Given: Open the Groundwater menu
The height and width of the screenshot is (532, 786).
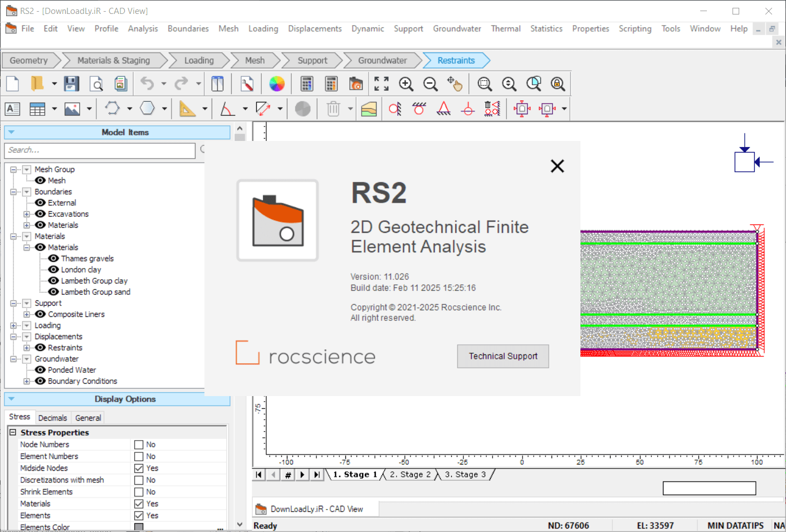Looking at the screenshot, I should click(x=457, y=28).
